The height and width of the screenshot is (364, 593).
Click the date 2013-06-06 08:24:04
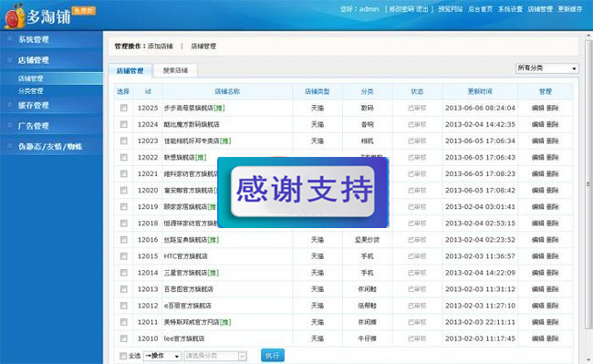click(x=480, y=108)
